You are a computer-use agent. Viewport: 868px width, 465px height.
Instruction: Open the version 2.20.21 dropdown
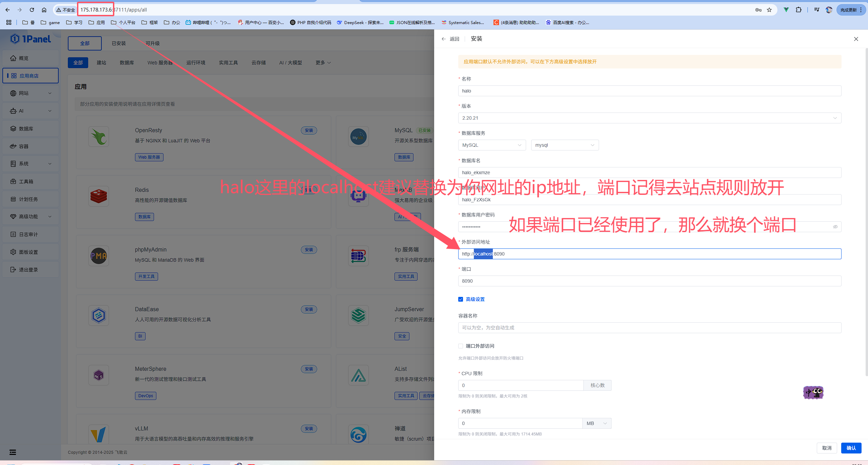coord(649,118)
